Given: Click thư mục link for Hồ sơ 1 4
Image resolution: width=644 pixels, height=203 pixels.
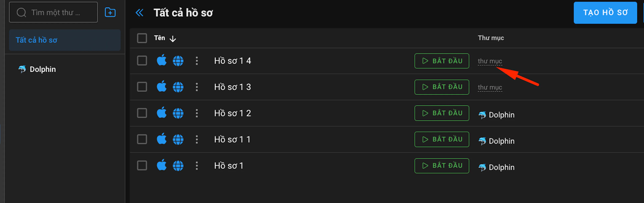Looking at the screenshot, I should point(490,61).
